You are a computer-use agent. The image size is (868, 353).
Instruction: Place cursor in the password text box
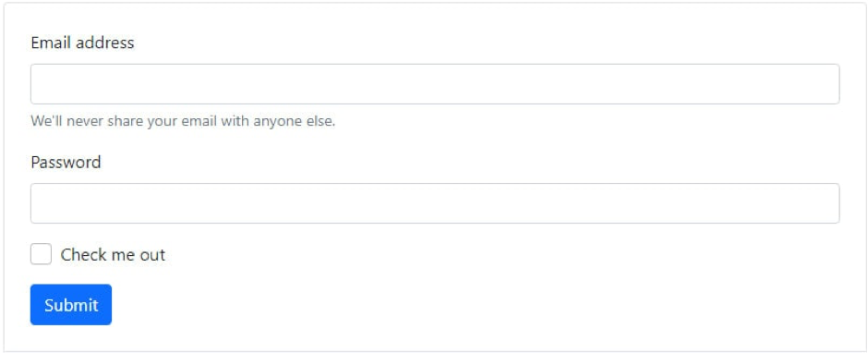435,203
